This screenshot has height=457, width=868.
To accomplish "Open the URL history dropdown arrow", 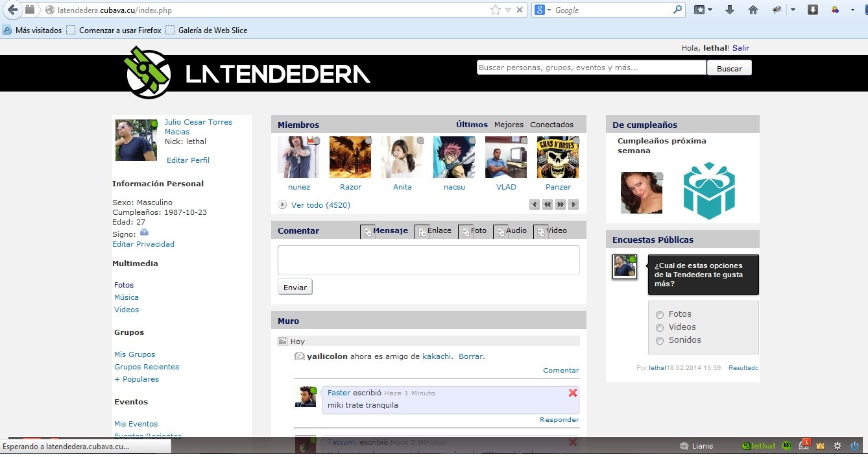I will coord(509,10).
